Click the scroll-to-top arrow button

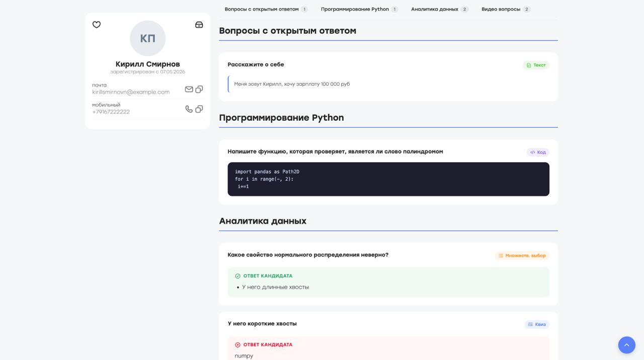627,345
